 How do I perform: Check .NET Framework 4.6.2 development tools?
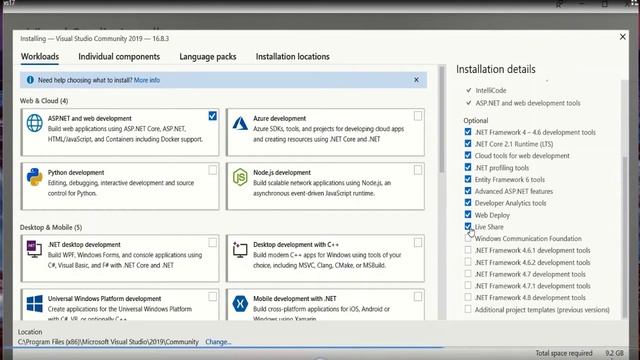click(x=468, y=262)
